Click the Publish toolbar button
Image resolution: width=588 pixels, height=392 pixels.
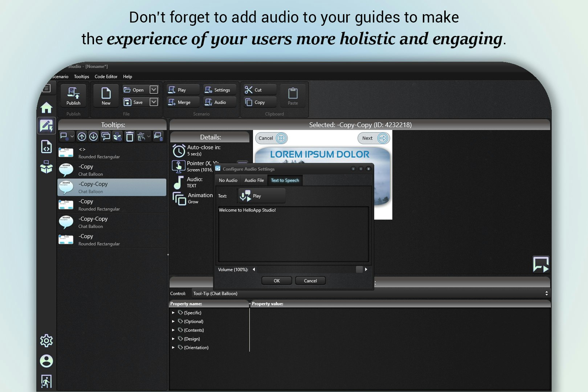pyautogui.click(x=73, y=96)
